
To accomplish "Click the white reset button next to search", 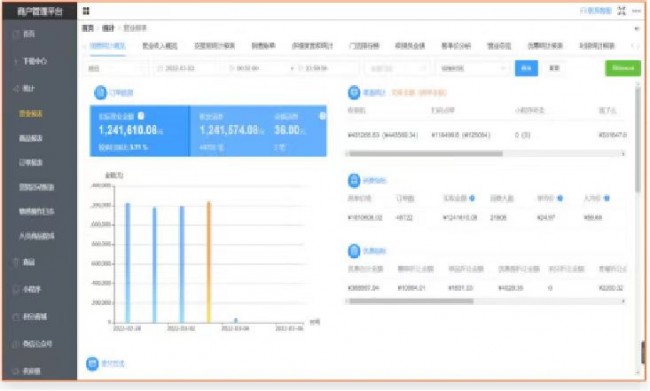I will [x=554, y=68].
